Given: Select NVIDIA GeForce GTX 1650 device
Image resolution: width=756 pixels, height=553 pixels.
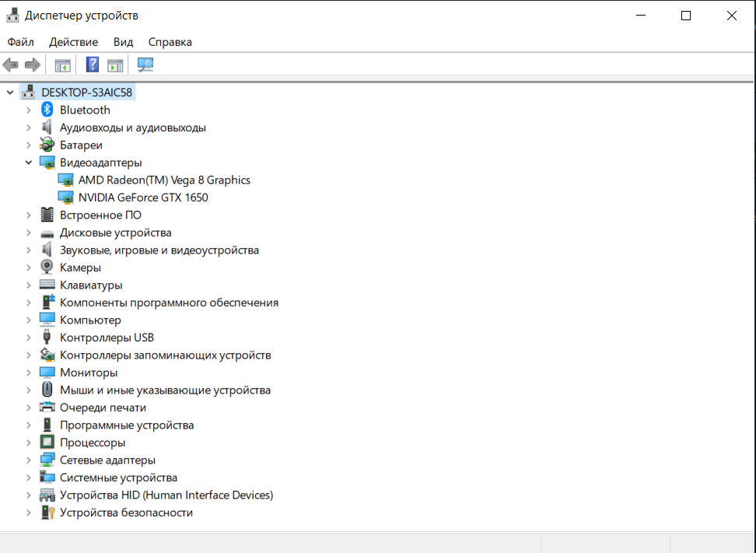Looking at the screenshot, I should pyautogui.click(x=143, y=198).
